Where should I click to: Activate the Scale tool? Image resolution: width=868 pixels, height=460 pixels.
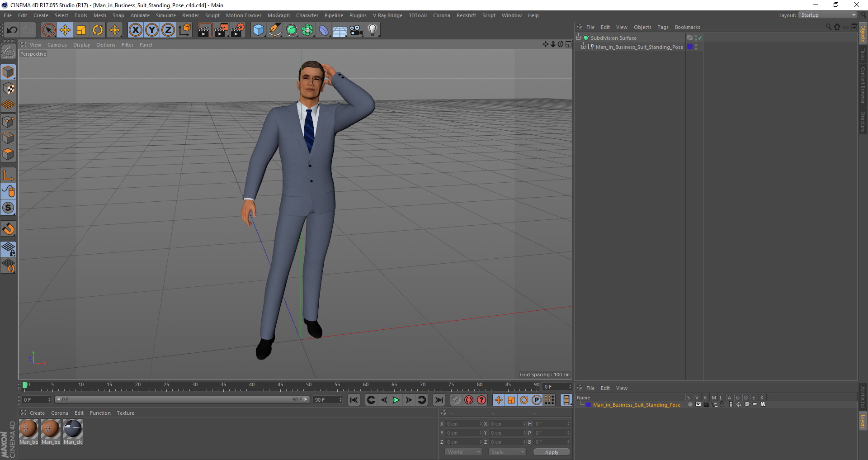coord(81,30)
